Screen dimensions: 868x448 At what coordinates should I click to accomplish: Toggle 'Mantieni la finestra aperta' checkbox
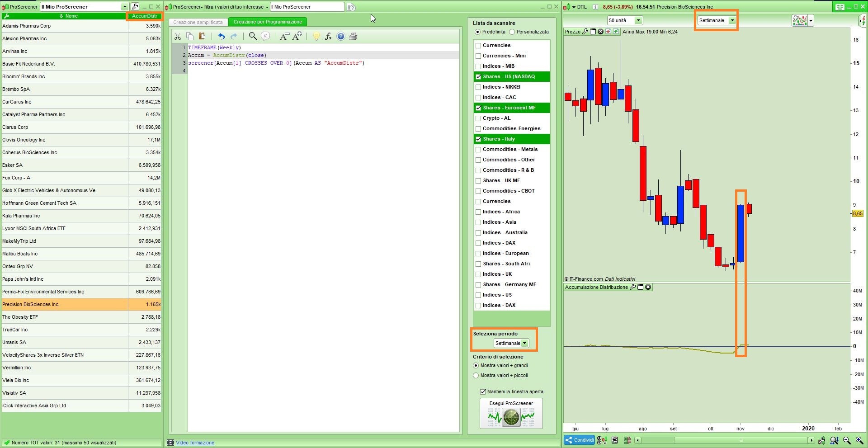tap(483, 391)
